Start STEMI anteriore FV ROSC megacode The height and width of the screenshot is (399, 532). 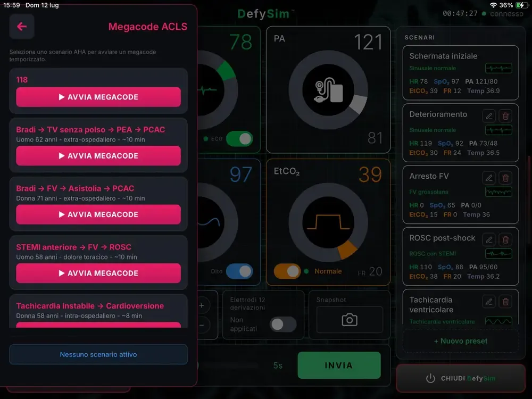(98, 273)
